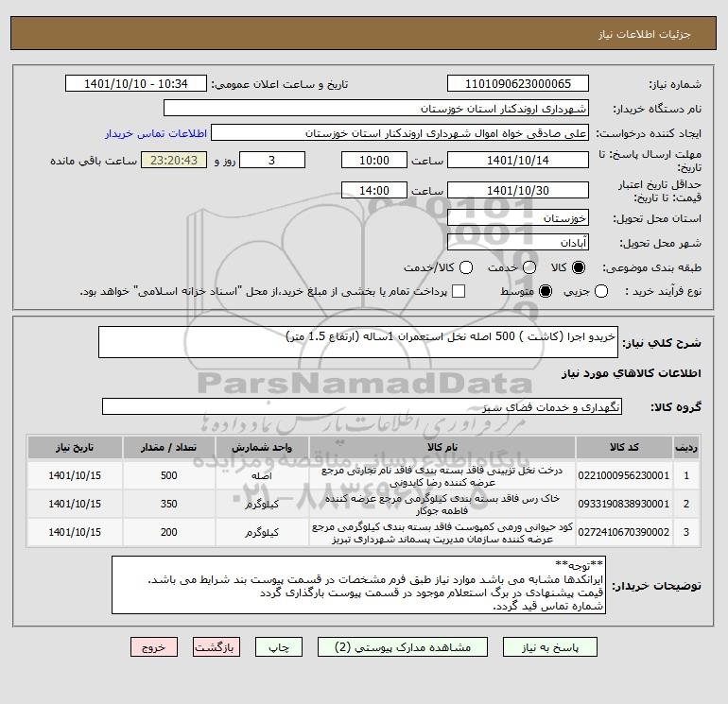Click the announcement date field 1401/10/10 - 10:34

pos(136,84)
